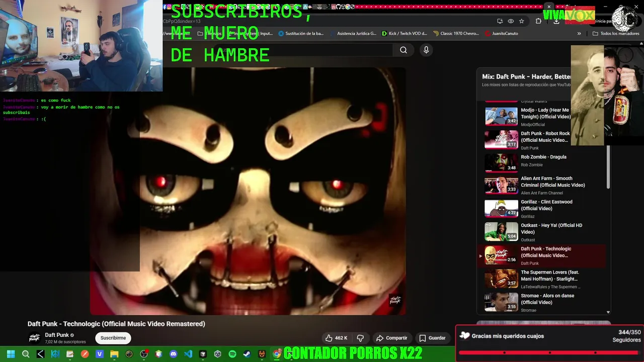This screenshot has width=644, height=362.
Task: Open Todos los marcadores folder
Action: coord(616,34)
